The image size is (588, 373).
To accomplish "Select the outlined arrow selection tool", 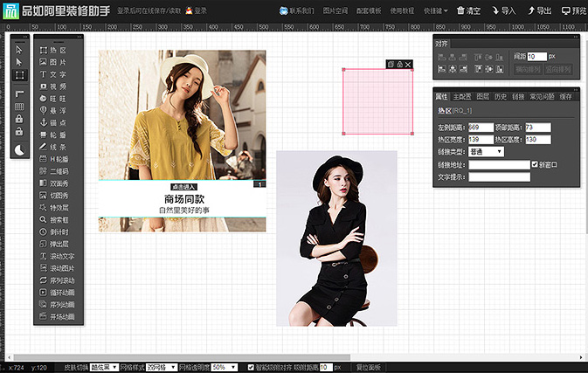I will pyautogui.click(x=19, y=50).
